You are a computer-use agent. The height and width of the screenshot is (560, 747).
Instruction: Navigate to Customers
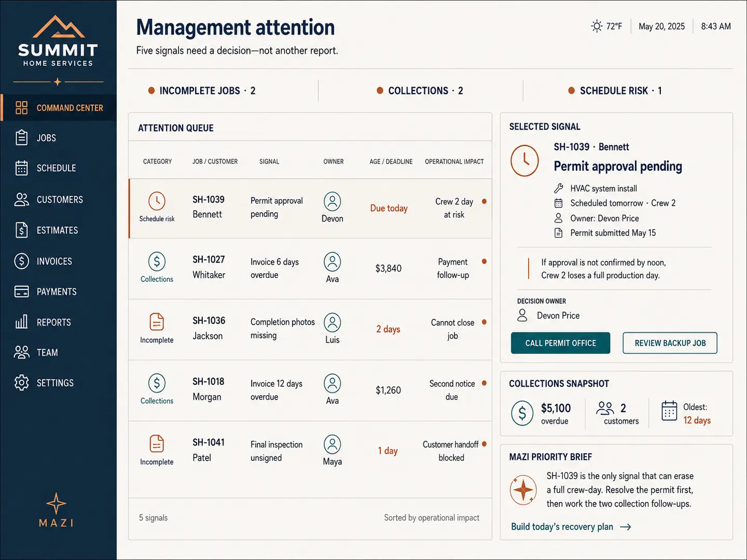(59, 200)
